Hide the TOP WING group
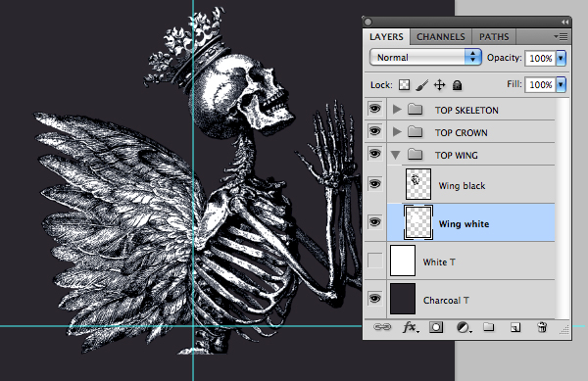588x381 pixels. [374, 154]
